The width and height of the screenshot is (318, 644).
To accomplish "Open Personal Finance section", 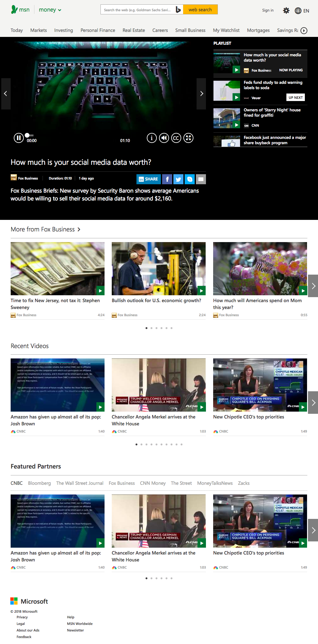I will point(98,30).
